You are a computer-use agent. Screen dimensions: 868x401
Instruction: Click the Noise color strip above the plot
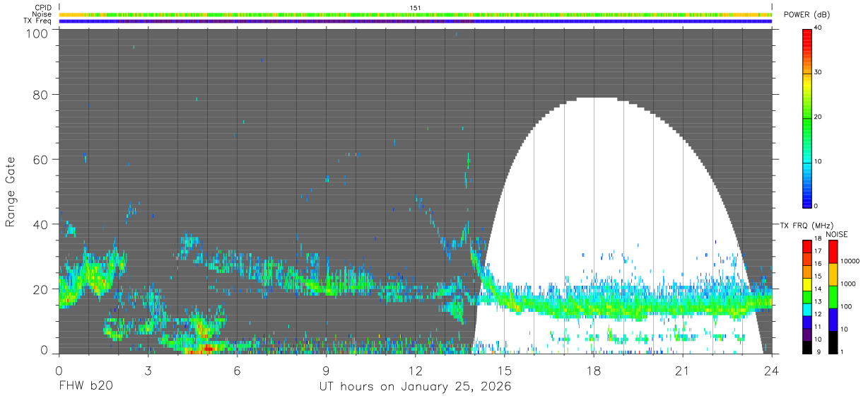click(416, 14)
